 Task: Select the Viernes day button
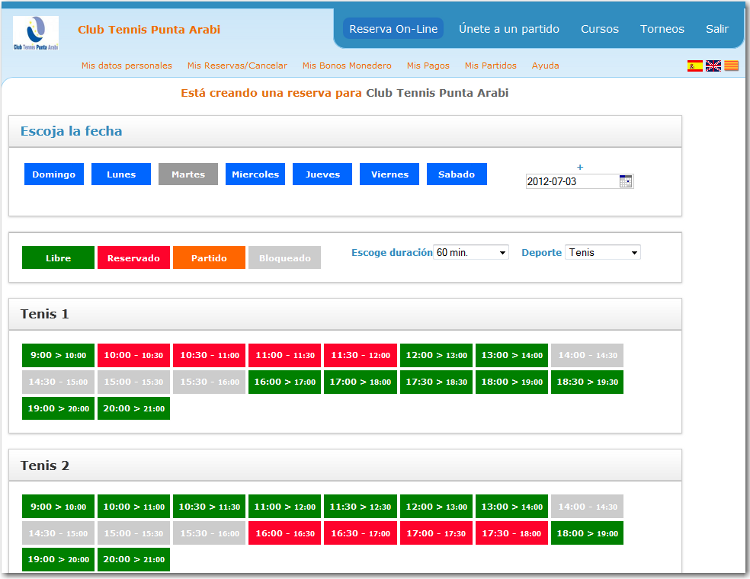[389, 174]
